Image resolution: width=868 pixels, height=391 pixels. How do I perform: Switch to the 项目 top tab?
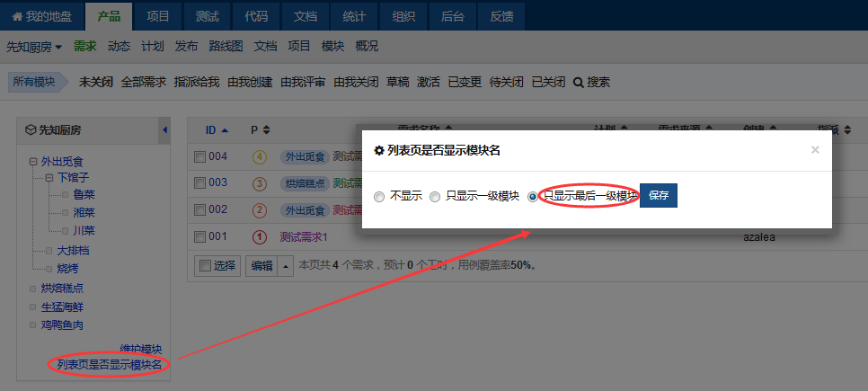[158, 16]
